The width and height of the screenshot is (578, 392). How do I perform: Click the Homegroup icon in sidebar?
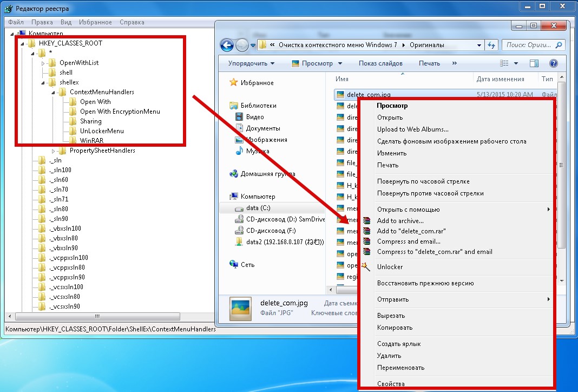(x=234, y=174)
